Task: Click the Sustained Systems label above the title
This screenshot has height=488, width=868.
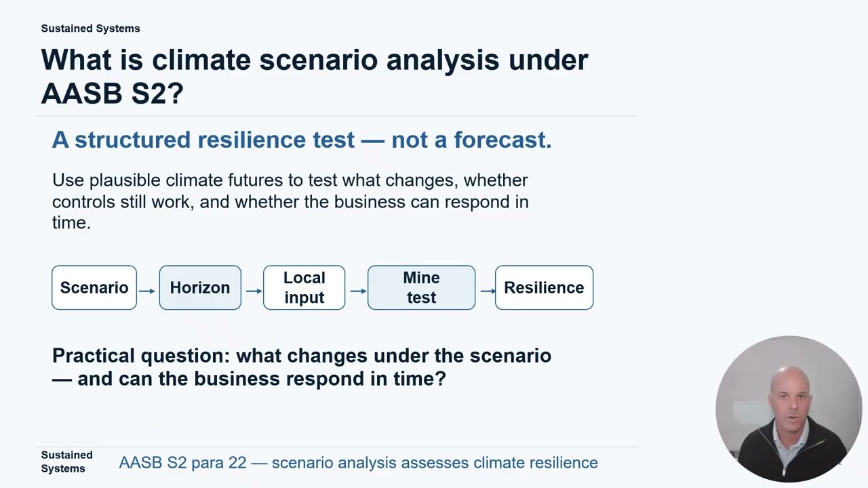Action: [x=90, y=28]
